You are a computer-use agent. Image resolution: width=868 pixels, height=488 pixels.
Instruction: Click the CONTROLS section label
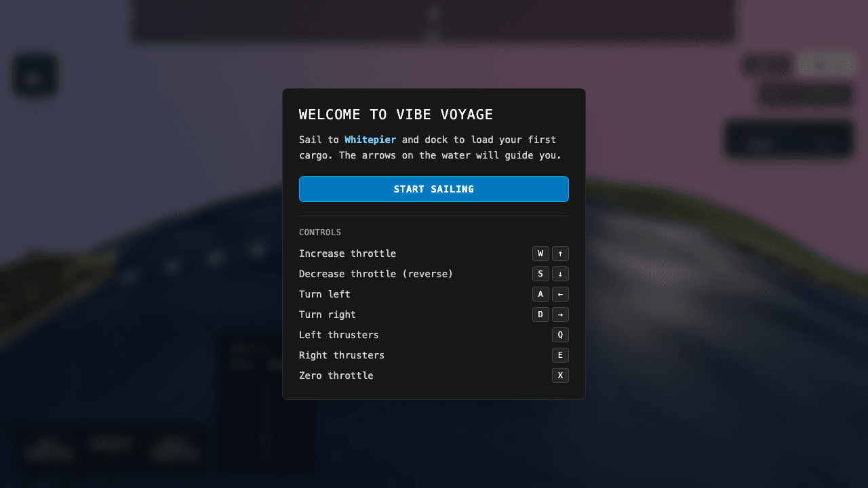click(320, 232)
